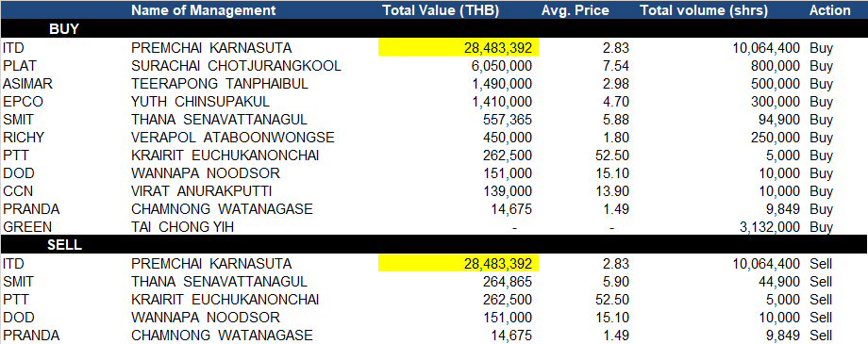This screenshot has width=868, height=344.
Task: Select WANNAPA NOODSOR in the SELL section
Action: (x=206, y=318)
